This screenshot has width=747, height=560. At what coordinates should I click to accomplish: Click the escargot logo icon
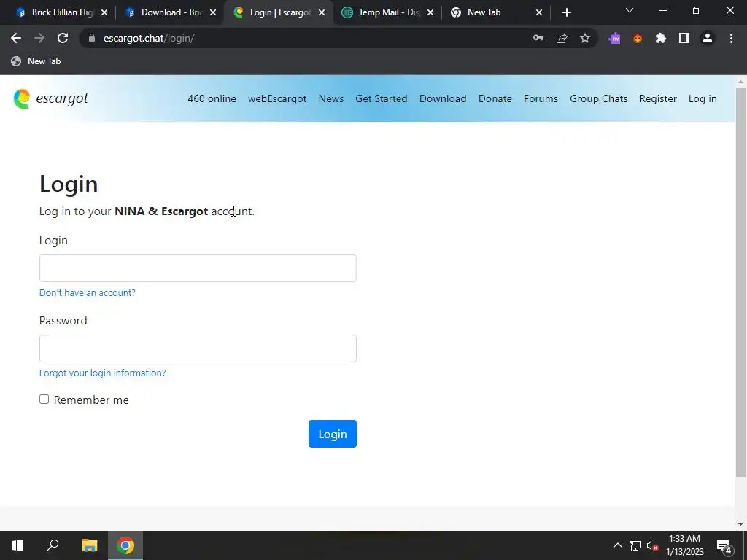tap(21, 99)
